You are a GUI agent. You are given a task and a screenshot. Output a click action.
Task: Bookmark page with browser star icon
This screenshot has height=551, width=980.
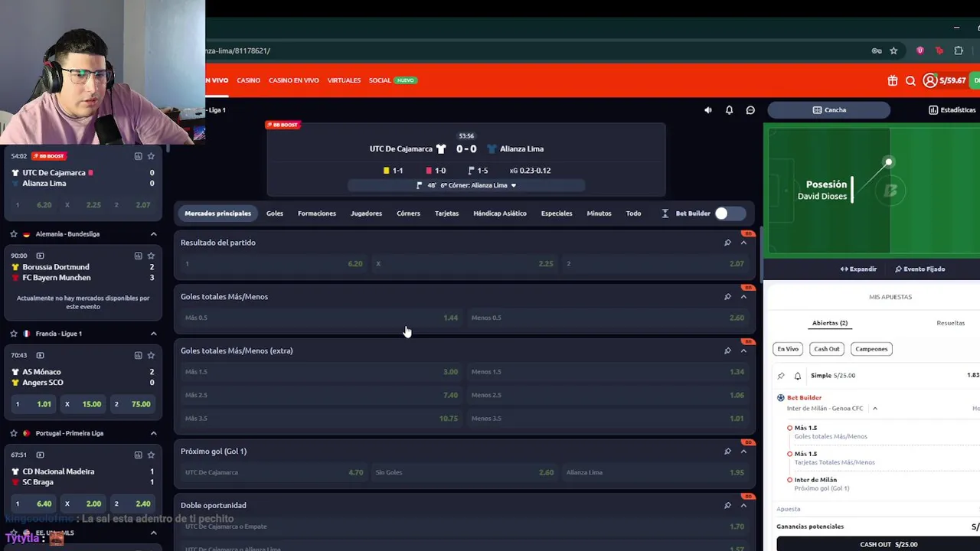[893, 51]
